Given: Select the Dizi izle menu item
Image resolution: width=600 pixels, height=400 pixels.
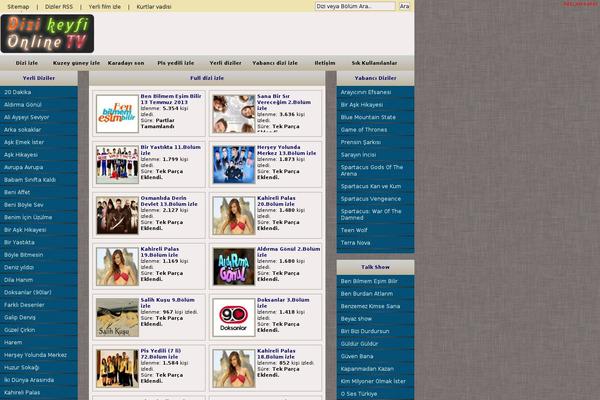Looking at the screenshot, I should coord(27,63).
